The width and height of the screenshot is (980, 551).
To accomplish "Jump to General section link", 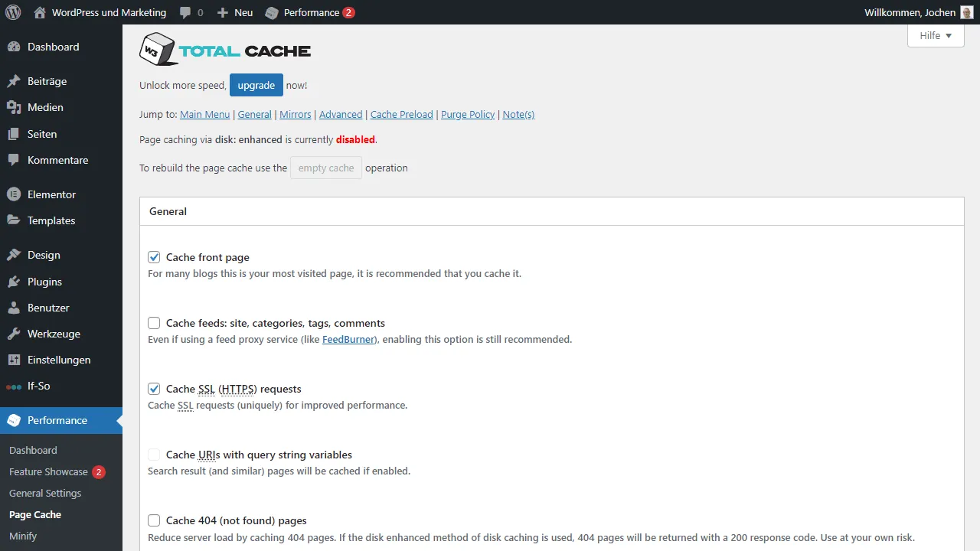I will tap(255, 114).
